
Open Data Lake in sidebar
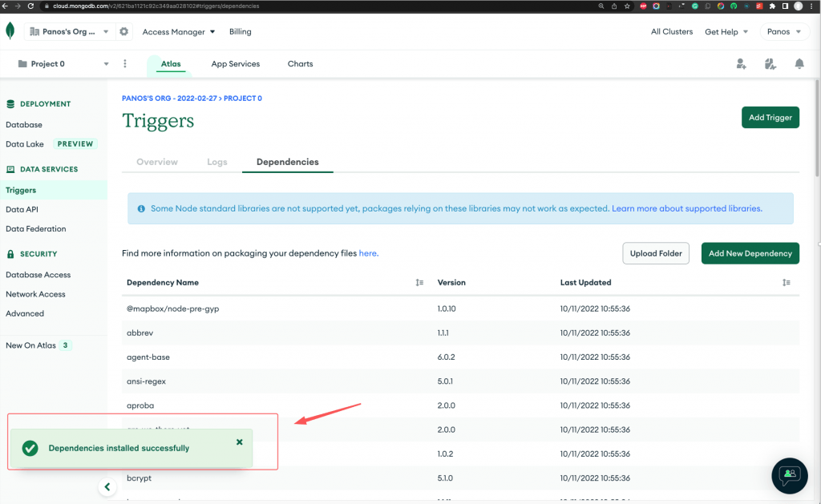tap(25, 144)
